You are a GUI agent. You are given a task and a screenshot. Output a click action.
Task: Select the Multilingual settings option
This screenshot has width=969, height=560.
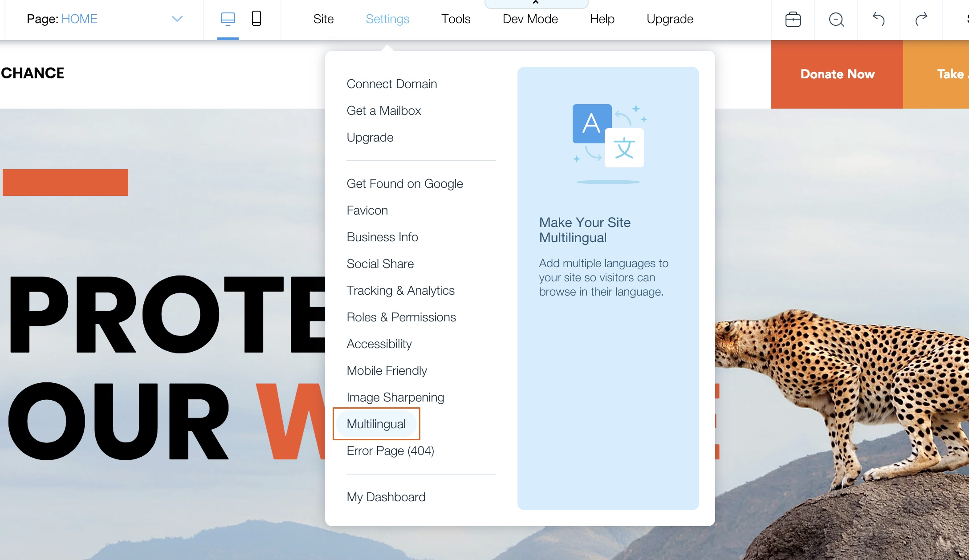(x=375, y=423)
